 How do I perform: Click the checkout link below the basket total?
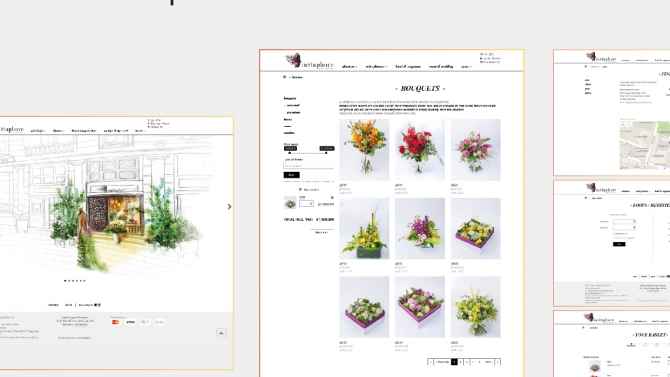tap(322, 233)
